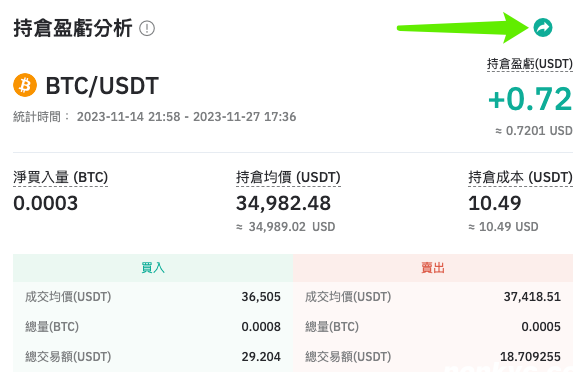Select the 買入 column header
The image size is (587, 388).
153,268
